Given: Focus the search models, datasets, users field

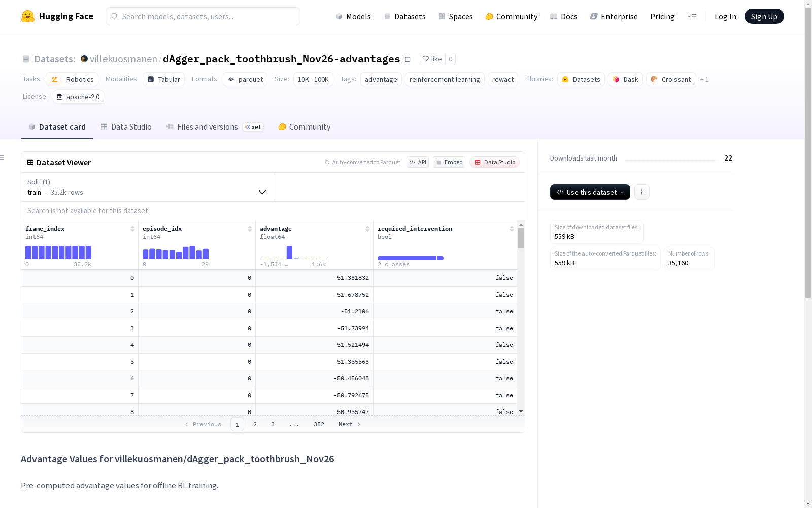Looking at the screenshot, I should pos(203,16).
